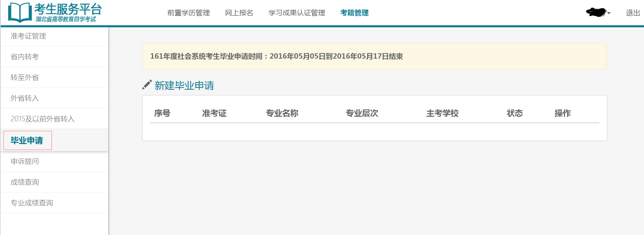Click the 新建毕业申请 link
Viewport: 644px width, 235px height.
[x=184, y=85]
